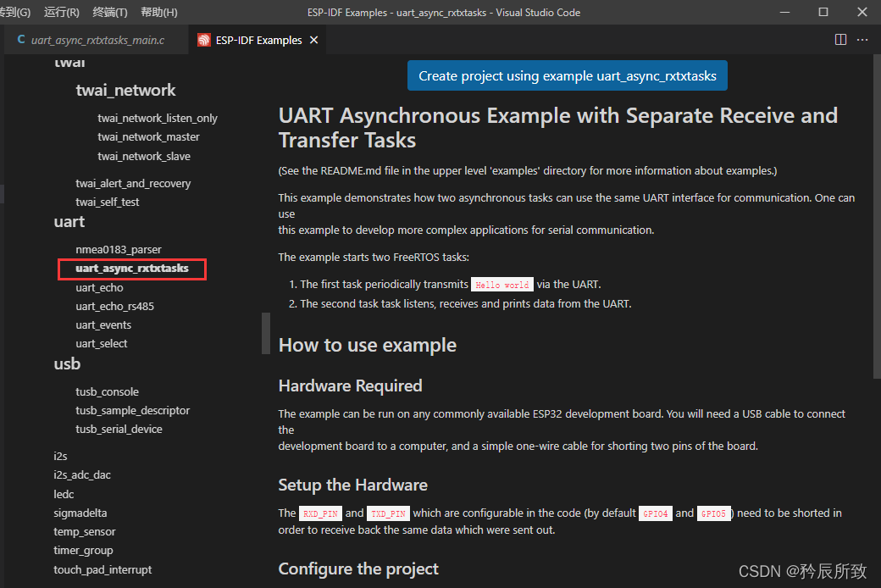Open the tusb_console example
This screenshot has width=881, height=588.
[x=107, y=391]
